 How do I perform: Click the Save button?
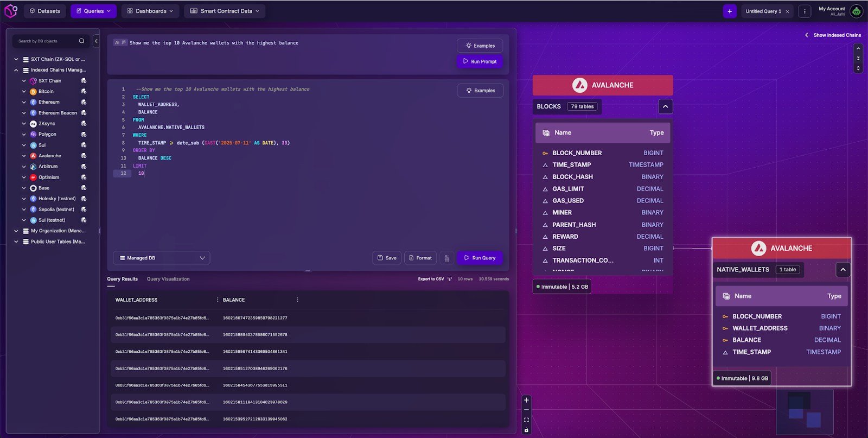(387, 258)
